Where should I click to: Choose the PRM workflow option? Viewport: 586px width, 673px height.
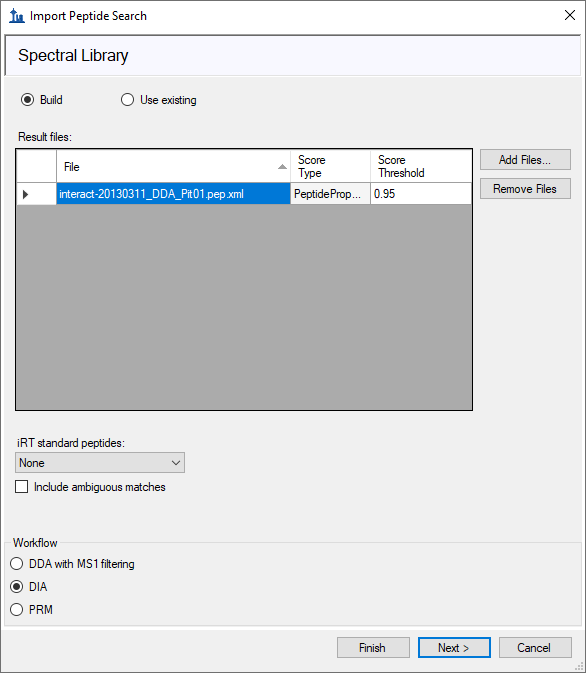[17, 609]
